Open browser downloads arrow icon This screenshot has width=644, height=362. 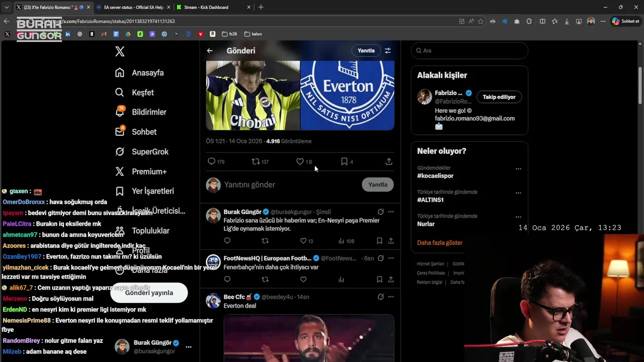[567, 21]
